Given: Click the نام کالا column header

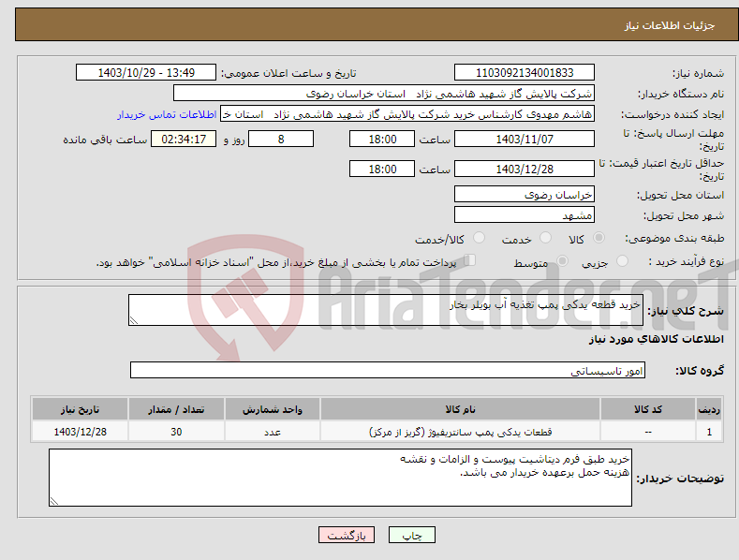Looking at the screenshot, I should tap(460, 409).
